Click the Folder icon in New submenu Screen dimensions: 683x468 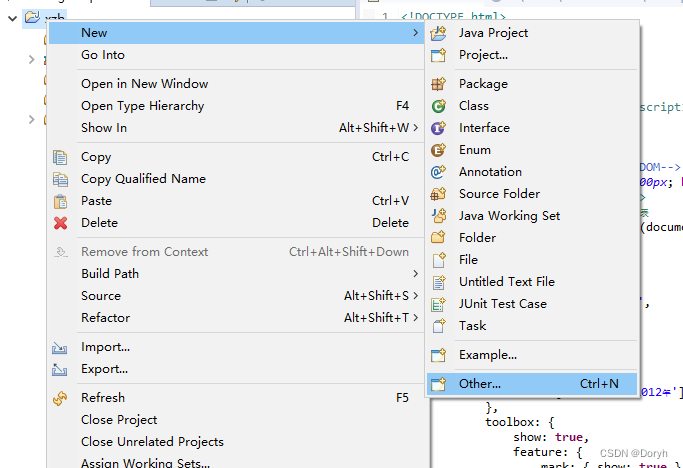(438, 238)
